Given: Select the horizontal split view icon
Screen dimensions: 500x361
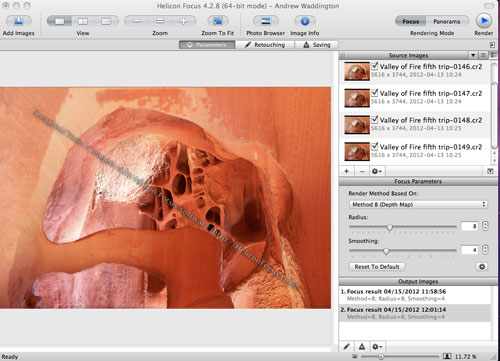Looking at the screenshot, I should pyautogui.click(x=106, y=21).
